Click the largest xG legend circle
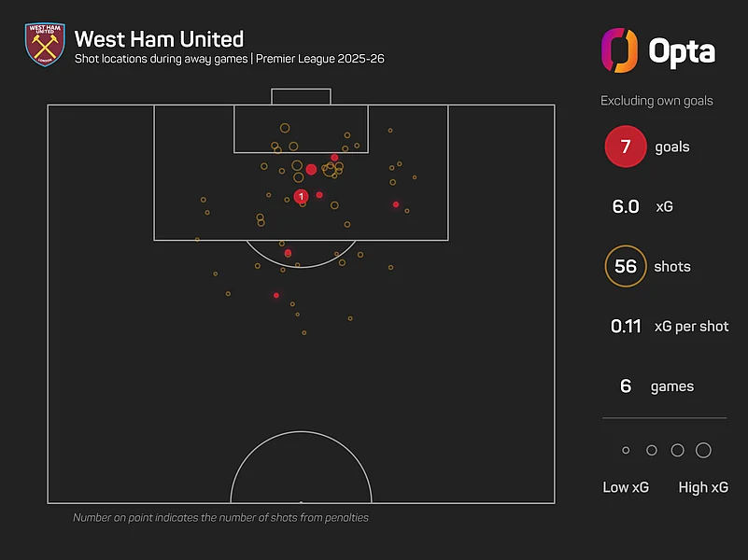Screen dimensions: 748x560 coord(703,451)
